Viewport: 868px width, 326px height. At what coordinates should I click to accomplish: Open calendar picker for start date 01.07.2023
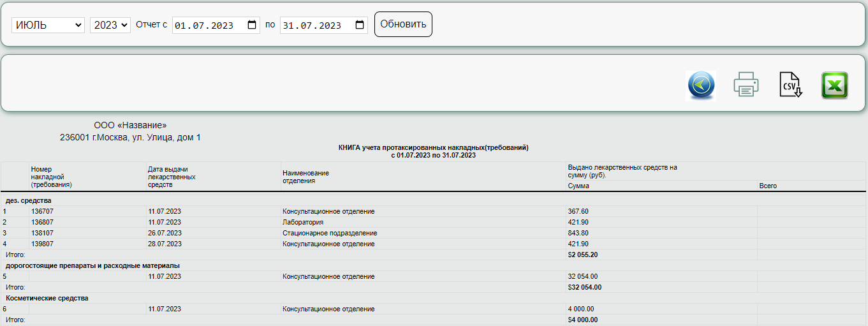(x=251, y=26)
